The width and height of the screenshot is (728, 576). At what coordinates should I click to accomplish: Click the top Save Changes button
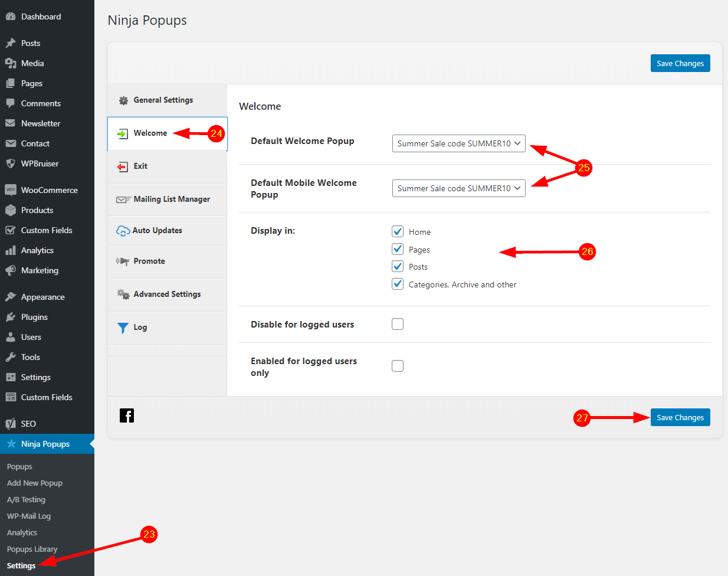point(680,63)
